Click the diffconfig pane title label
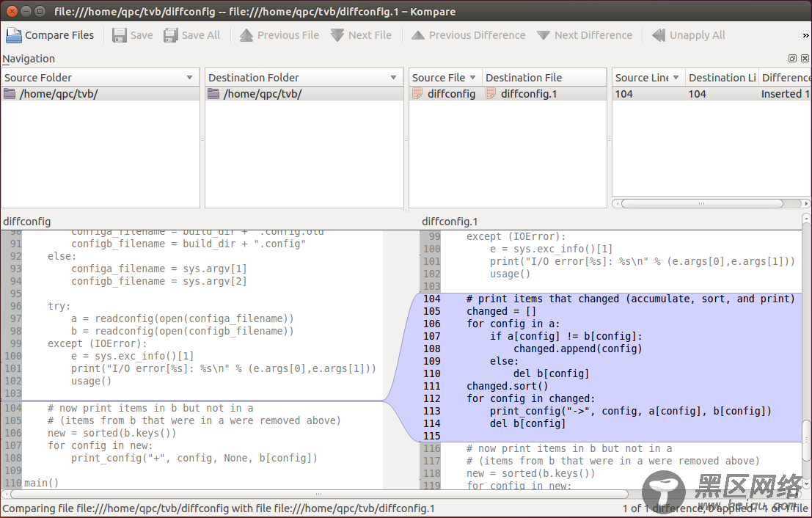812x518 pixels. (27, 222)
